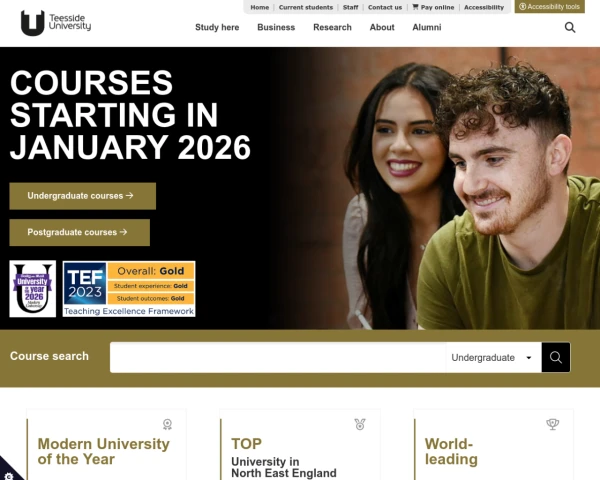Go to Postgraduate courses button

coord(80,232)
